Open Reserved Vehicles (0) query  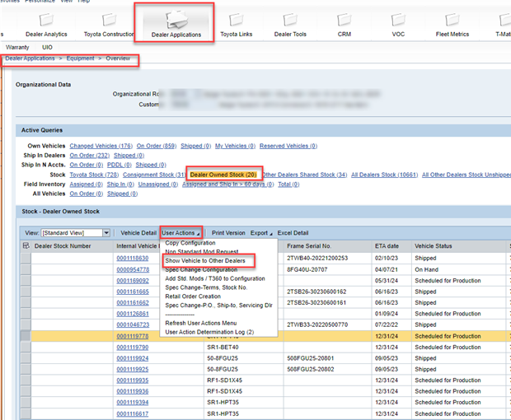click(288, 146)
